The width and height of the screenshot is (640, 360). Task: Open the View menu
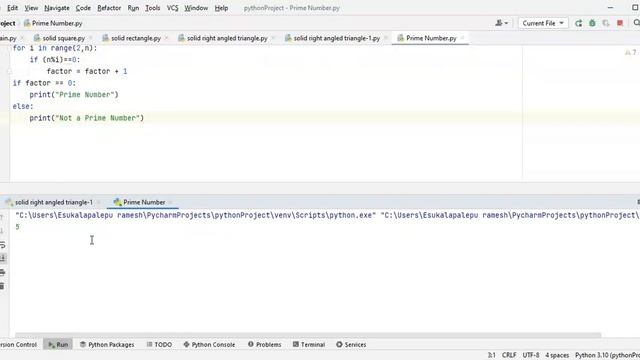click(x=31, y=8)
